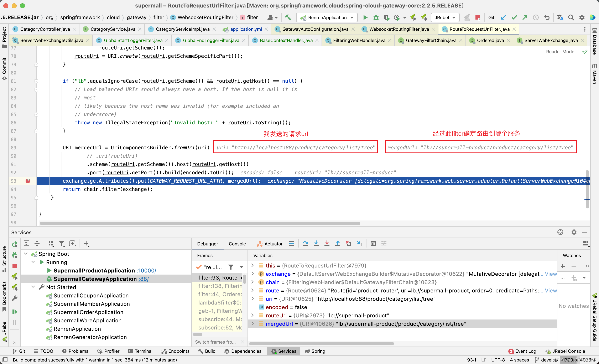
Task: Toggle fold marker on line 82
Action: [36, 89]
